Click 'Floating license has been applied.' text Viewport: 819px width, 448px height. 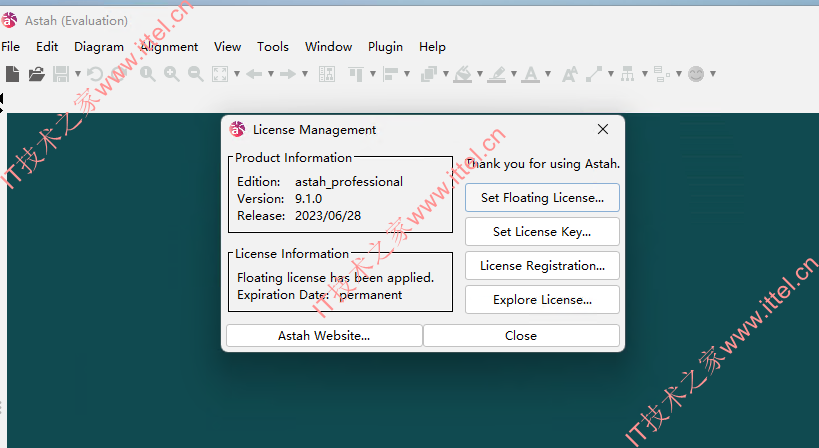click(x=335, y=277)
